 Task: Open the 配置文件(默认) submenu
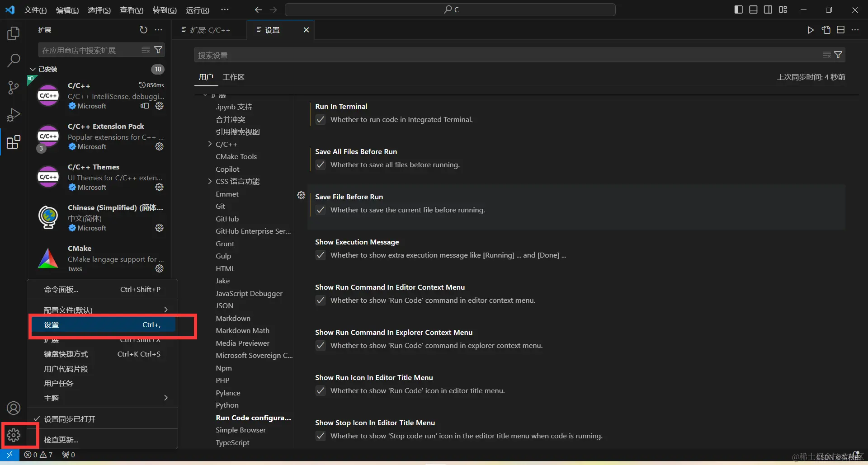point(103,310)
